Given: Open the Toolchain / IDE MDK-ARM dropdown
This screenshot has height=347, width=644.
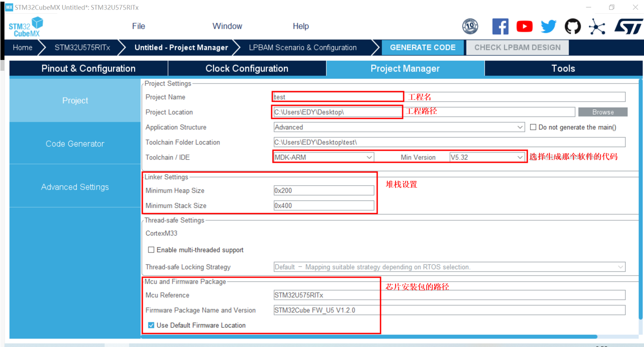Looking at the screenshot, I should click(x=369, y=158).
